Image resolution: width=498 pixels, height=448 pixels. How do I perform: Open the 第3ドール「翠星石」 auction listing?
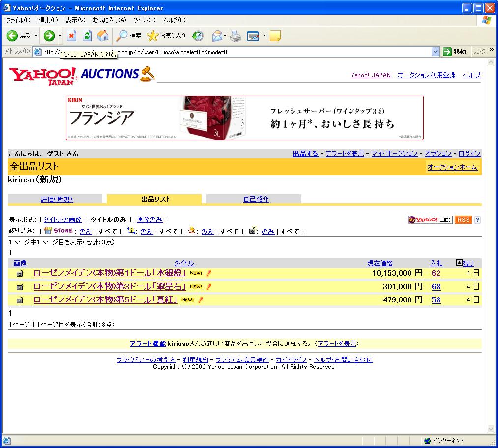point(110,287)
